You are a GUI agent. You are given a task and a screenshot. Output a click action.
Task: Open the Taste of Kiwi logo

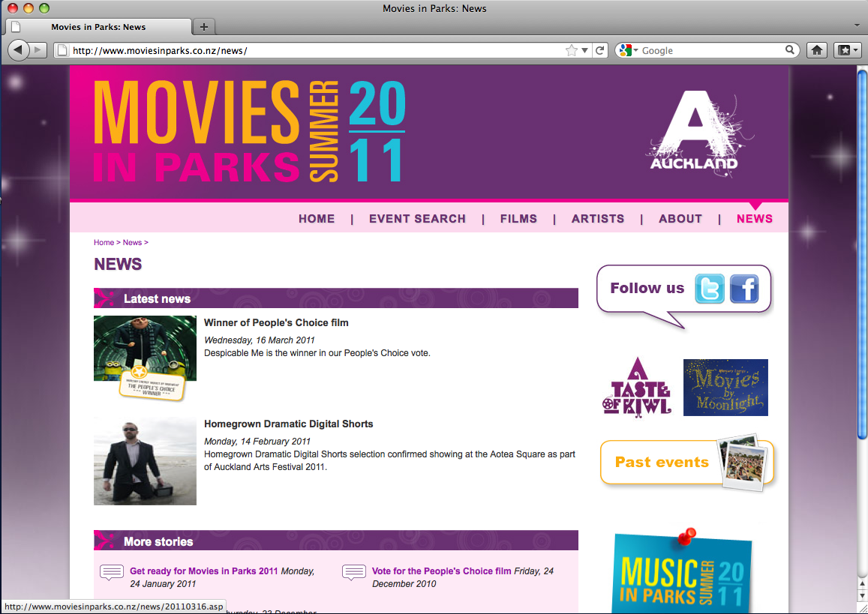tap(637, 387)
